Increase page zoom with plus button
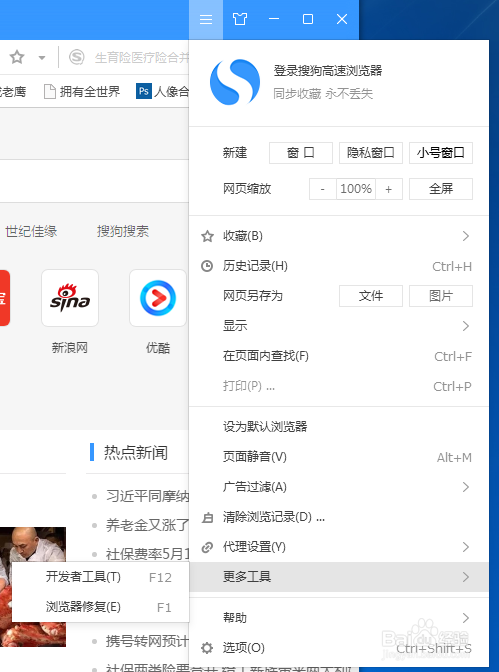This screenshot has width=499, height=672. click(x=389, y=189)
